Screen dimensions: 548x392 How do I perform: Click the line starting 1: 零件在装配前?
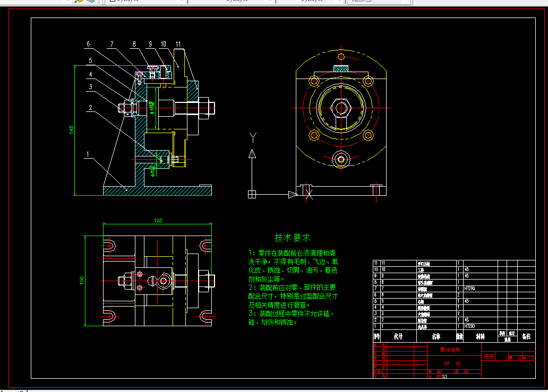292,253
